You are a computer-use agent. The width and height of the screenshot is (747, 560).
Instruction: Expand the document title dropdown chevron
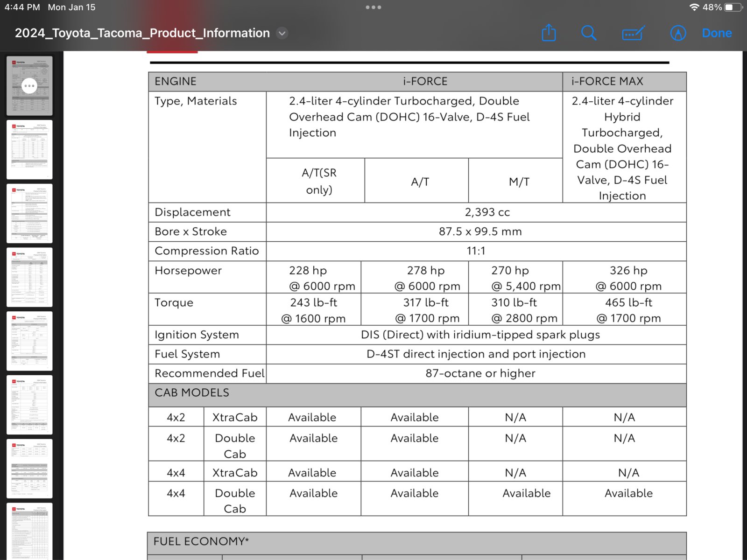(282, 33)
